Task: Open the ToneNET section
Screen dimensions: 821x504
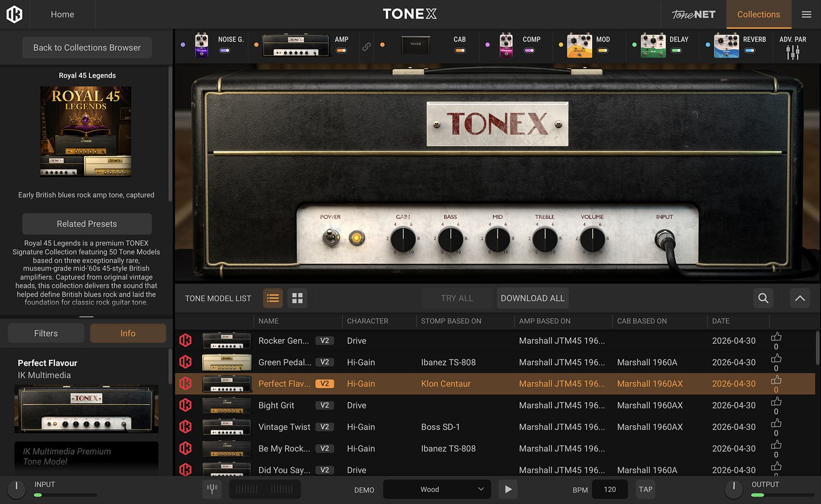Action: tap(693, 14)
